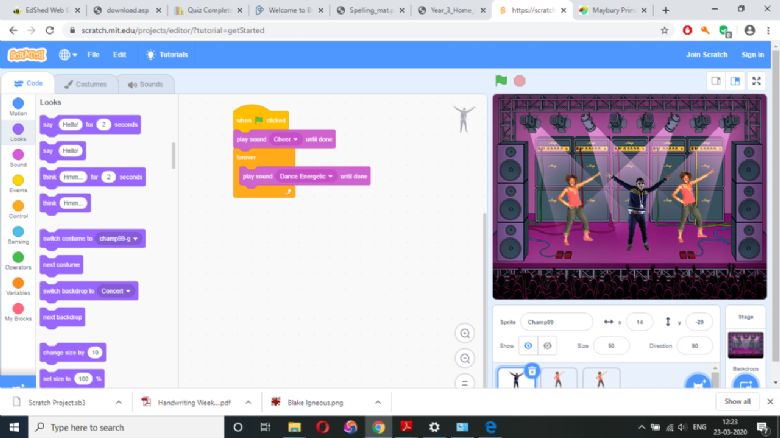The width and height of the screenshot is (780, 438).
Task: Select the Stage backdrop thumbnail
Action: (745, 345)
